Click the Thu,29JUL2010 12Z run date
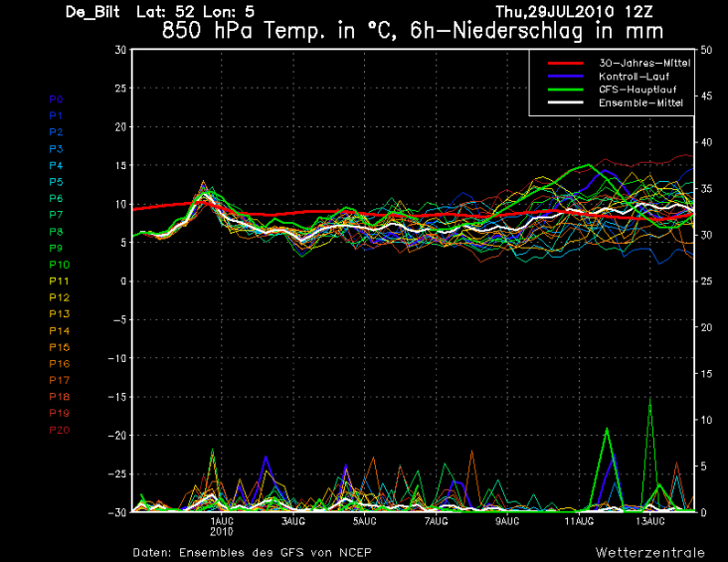 pyautogui.click(x=574, y=12)
